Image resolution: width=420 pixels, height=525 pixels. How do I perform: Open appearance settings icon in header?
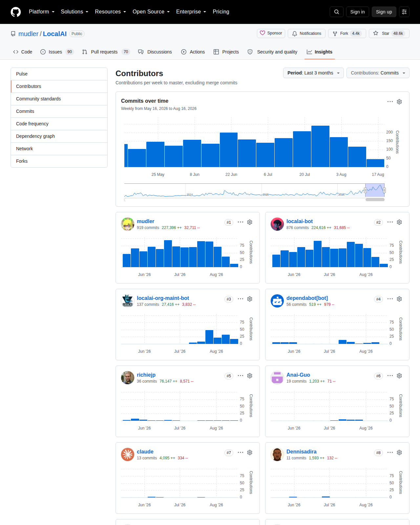404,12
